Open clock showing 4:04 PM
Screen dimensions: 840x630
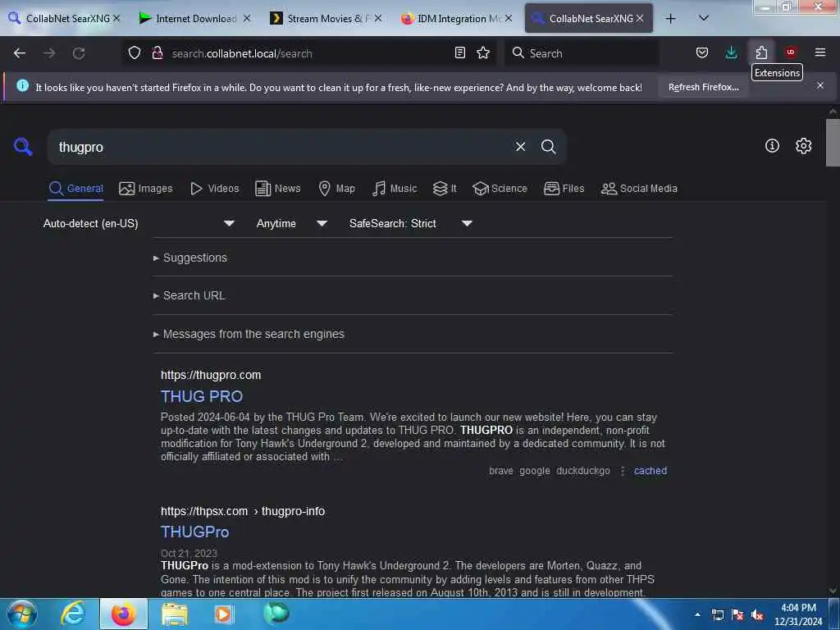tap(798, 614)
